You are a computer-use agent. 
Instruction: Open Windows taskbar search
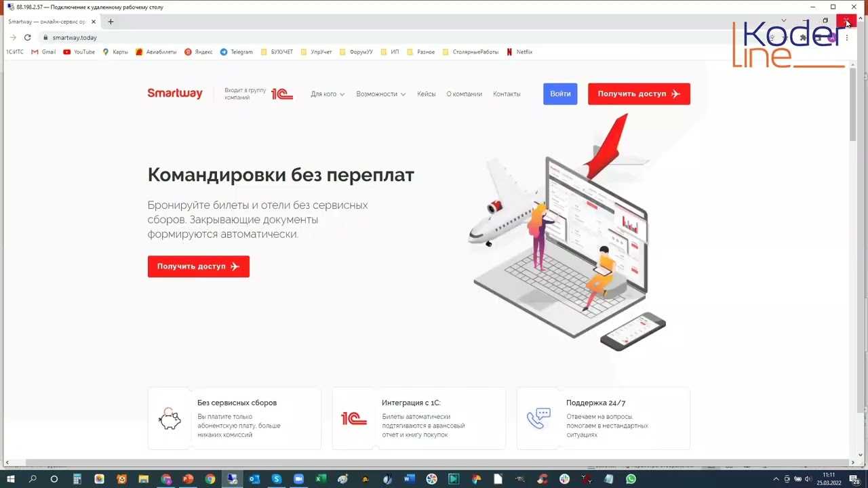(33, 479)
